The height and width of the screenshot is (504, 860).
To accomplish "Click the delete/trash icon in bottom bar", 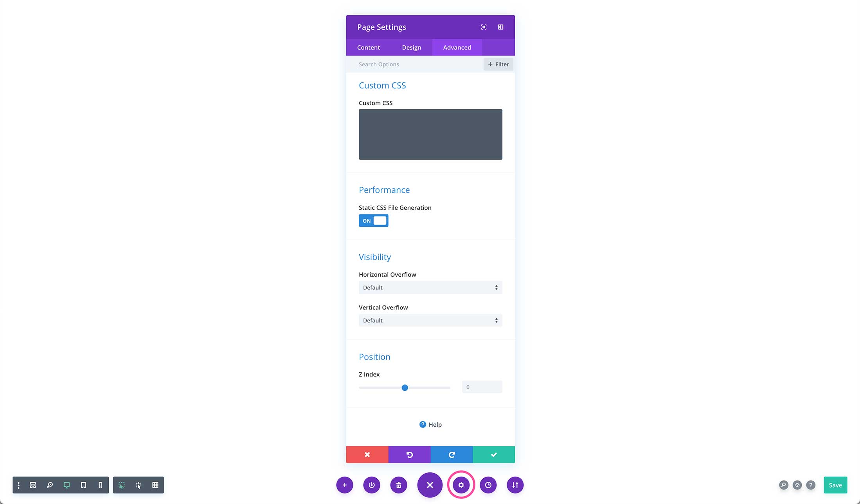I will (x=399, y=485).
